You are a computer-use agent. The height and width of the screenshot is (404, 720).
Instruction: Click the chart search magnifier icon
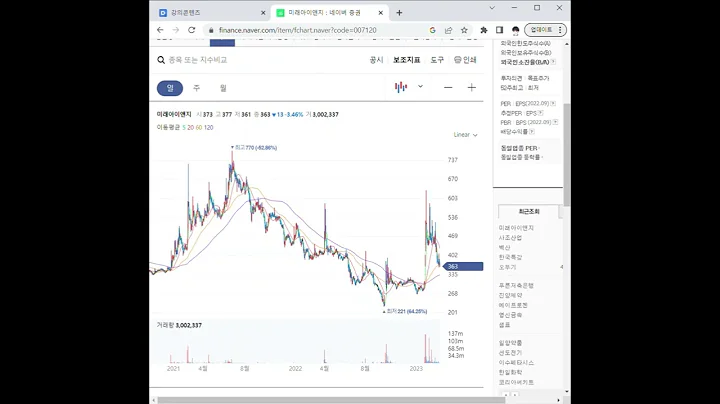click(x=161, y=60)
